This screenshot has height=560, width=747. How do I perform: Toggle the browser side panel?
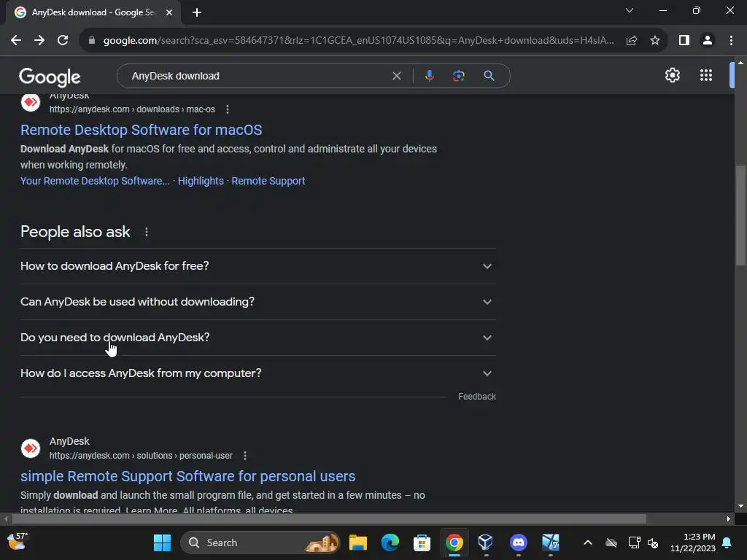click(684, 41)
